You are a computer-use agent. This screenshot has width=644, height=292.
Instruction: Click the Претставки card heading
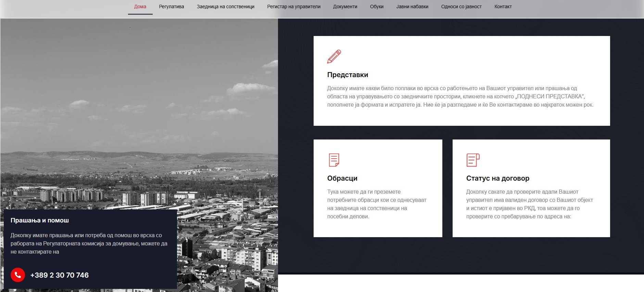click(x=348, y=75)
